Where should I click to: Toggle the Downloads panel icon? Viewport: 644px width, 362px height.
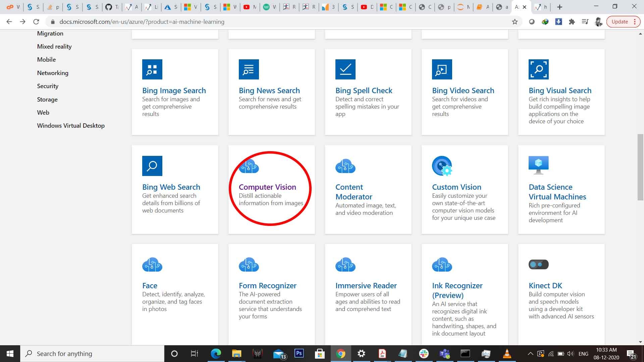click(x=559, y=21)
